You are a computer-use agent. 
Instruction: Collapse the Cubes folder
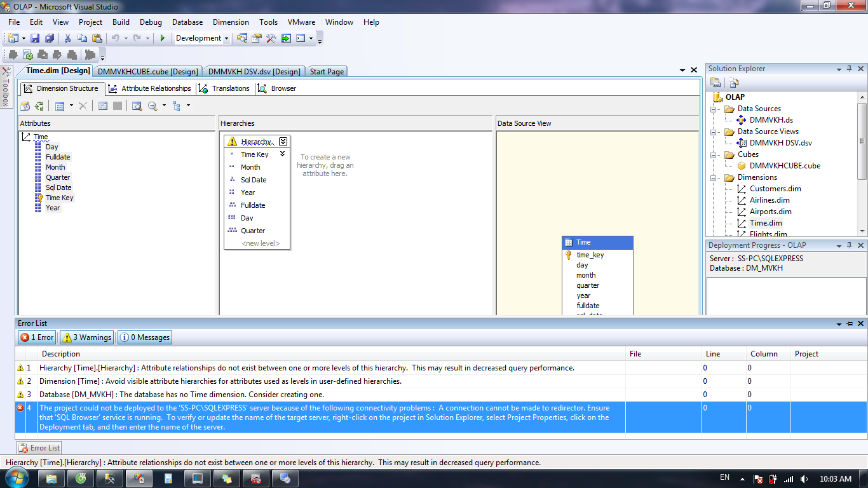(714, 154)
